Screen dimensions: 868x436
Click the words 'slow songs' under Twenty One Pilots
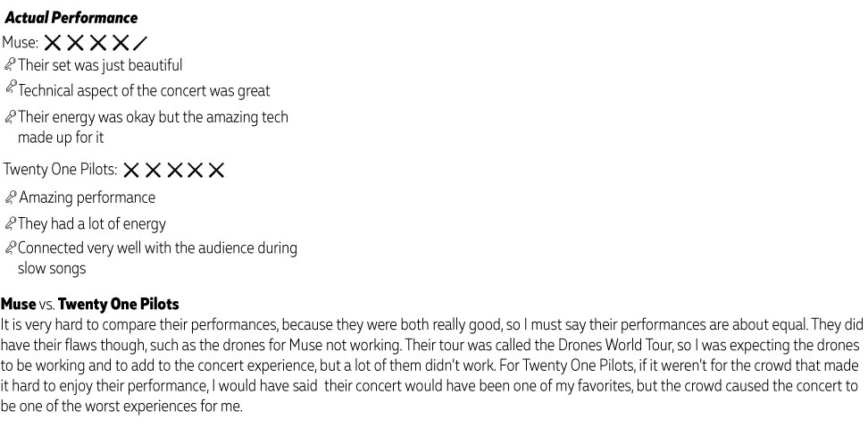pyautogui.click(x=52, y=269)
